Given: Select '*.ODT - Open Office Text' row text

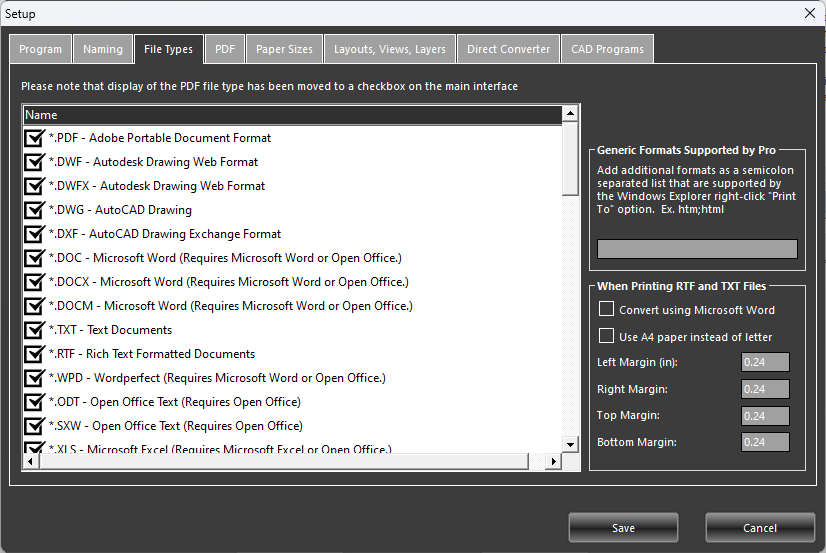Looking at the screenshot, I should coord(174,402).
